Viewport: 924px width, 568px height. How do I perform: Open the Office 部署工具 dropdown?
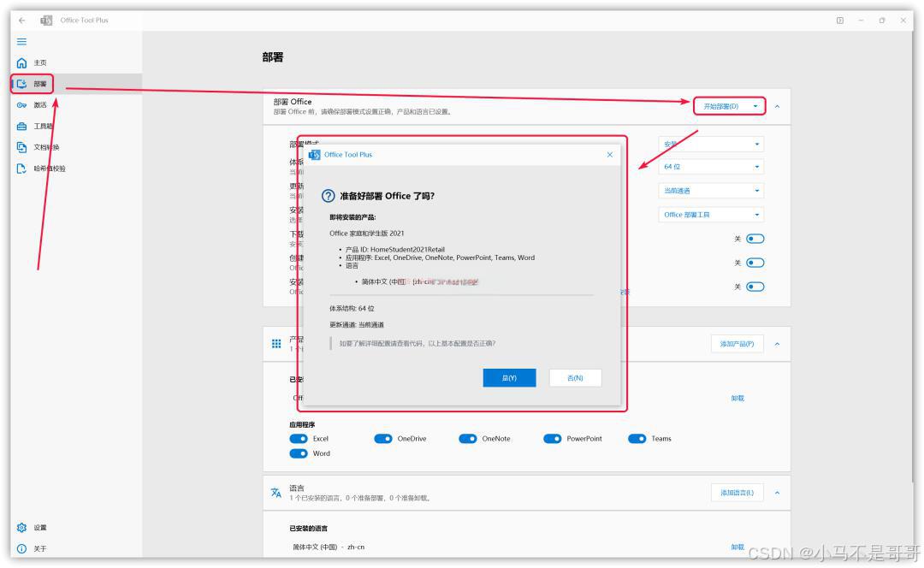coord(711,215)
